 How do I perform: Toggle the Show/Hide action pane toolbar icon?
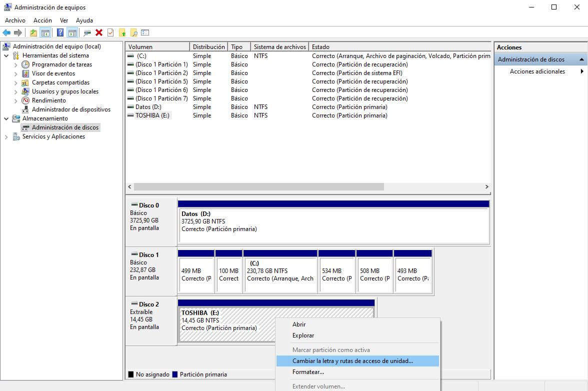point(72,33)
